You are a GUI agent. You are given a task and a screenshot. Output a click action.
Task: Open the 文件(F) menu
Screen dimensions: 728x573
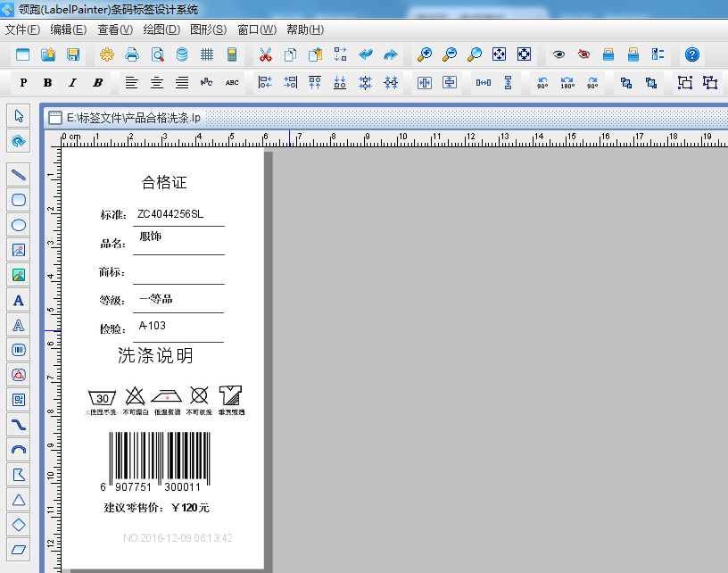tap(22, 29)
